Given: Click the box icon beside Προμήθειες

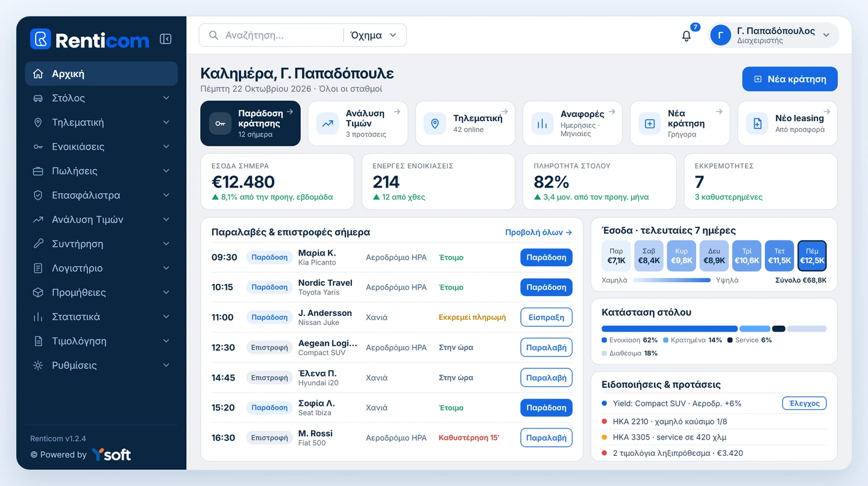Looking at the screenshot, I should (38, 292).
